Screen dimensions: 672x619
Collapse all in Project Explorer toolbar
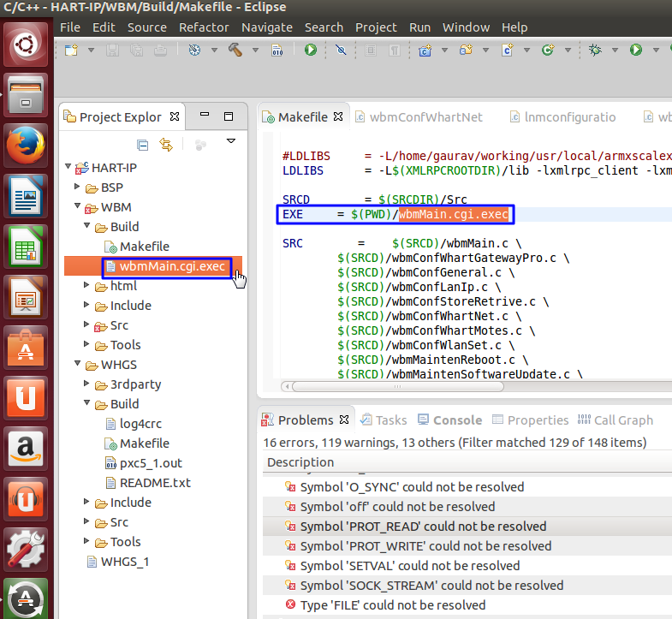coord(143,145)
